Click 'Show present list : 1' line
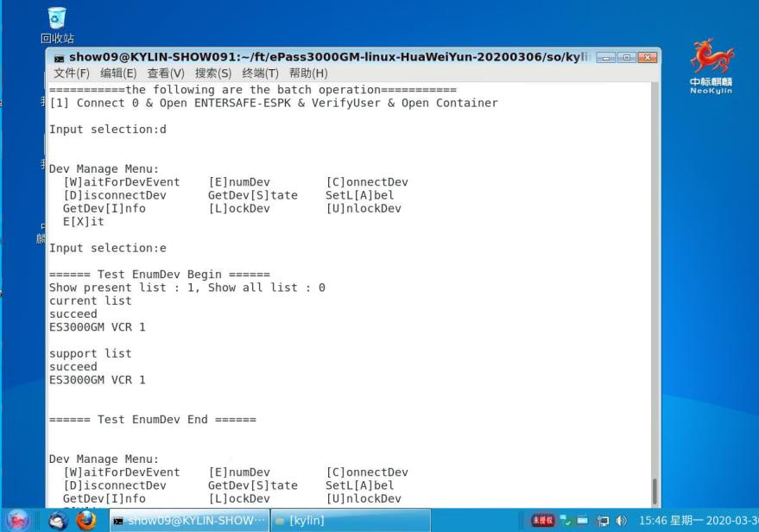759x532 pixels. [x=187, y=288]
